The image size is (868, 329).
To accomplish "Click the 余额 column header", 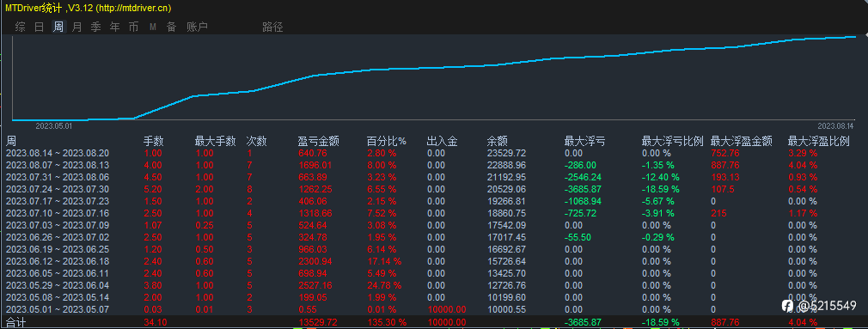I will point(497,141).
